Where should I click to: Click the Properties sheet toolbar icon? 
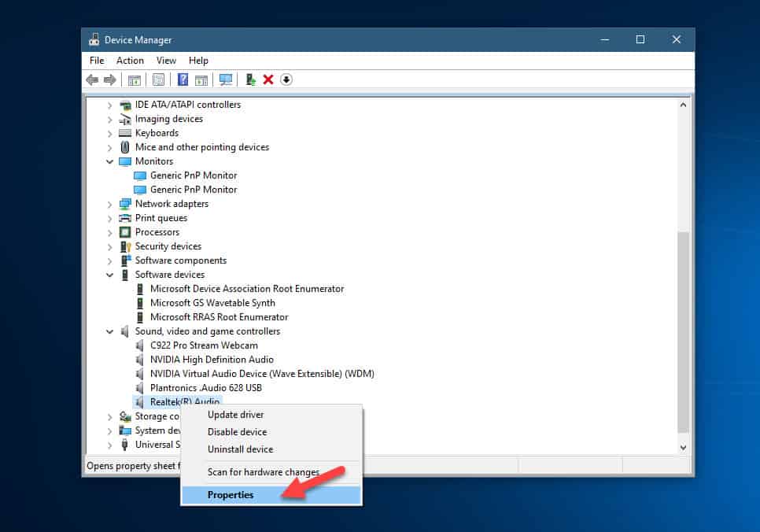[x=158, y=79]
